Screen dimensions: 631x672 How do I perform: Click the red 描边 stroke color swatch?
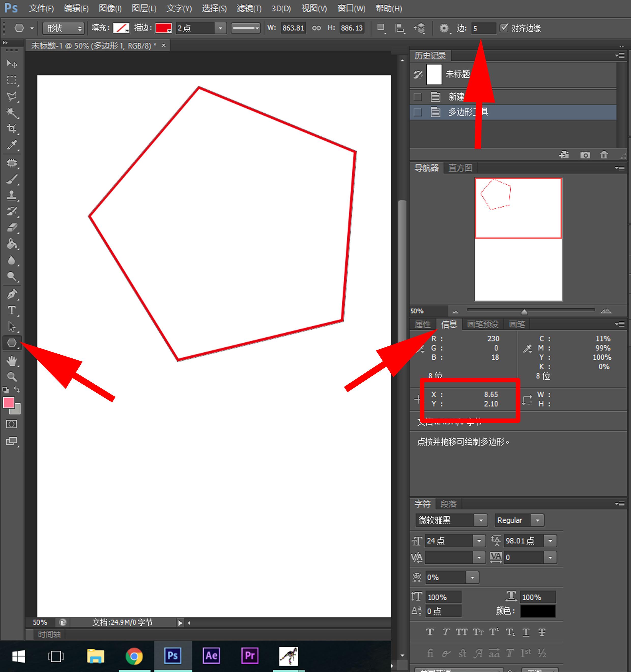[164, 28]
